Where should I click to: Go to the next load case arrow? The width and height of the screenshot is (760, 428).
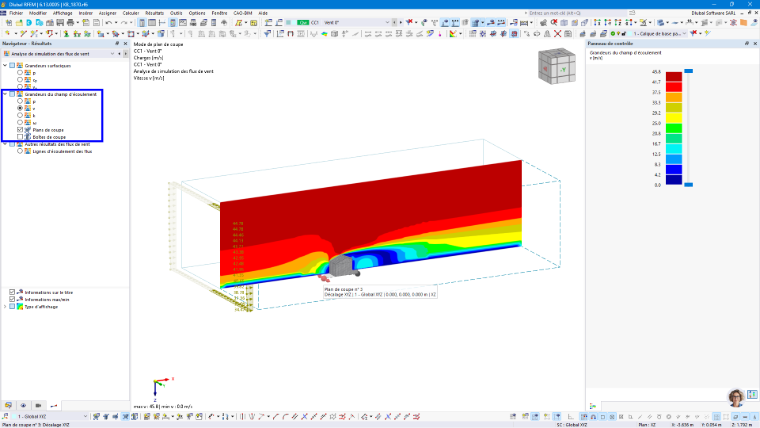tap(401, 23)
